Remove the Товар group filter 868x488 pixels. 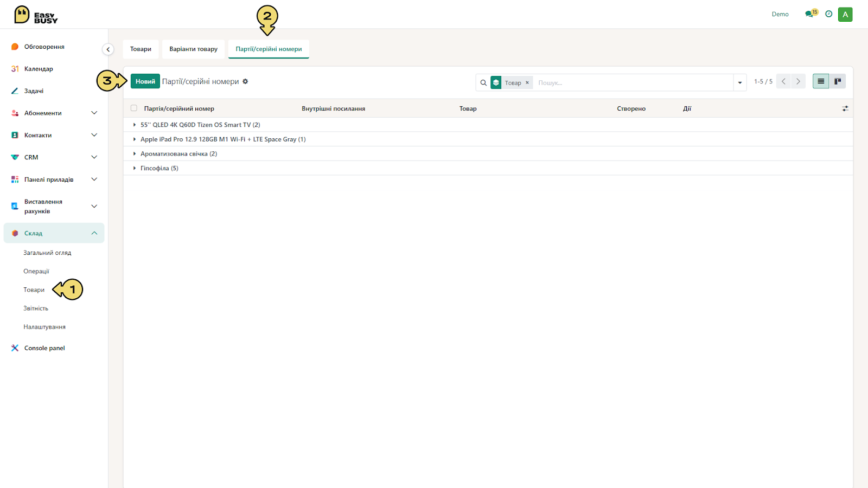coord(527,83)
